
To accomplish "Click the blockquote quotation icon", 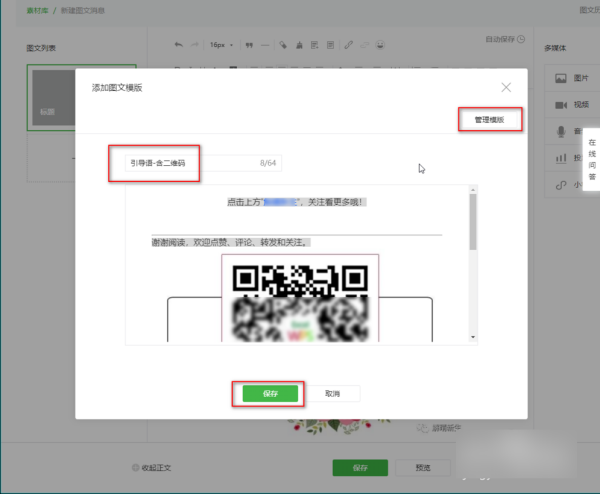I will pyautogui.click(x=249, y=45).
